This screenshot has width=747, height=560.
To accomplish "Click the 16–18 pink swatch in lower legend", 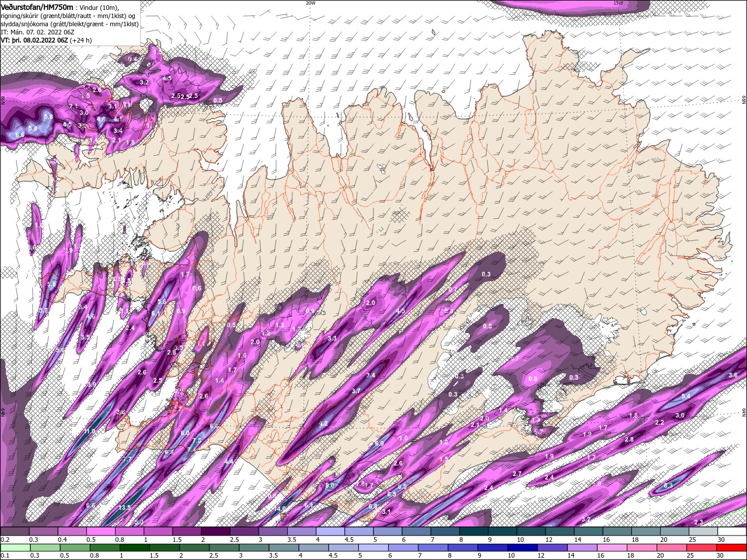I will coord(612,548).
